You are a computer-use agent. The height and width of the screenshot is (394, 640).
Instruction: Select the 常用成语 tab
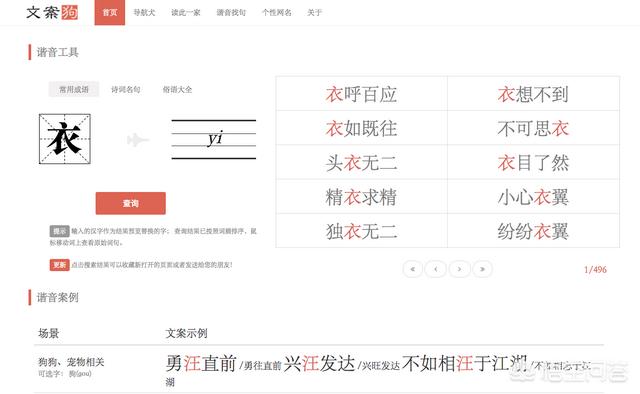click(x=74, y=89)
